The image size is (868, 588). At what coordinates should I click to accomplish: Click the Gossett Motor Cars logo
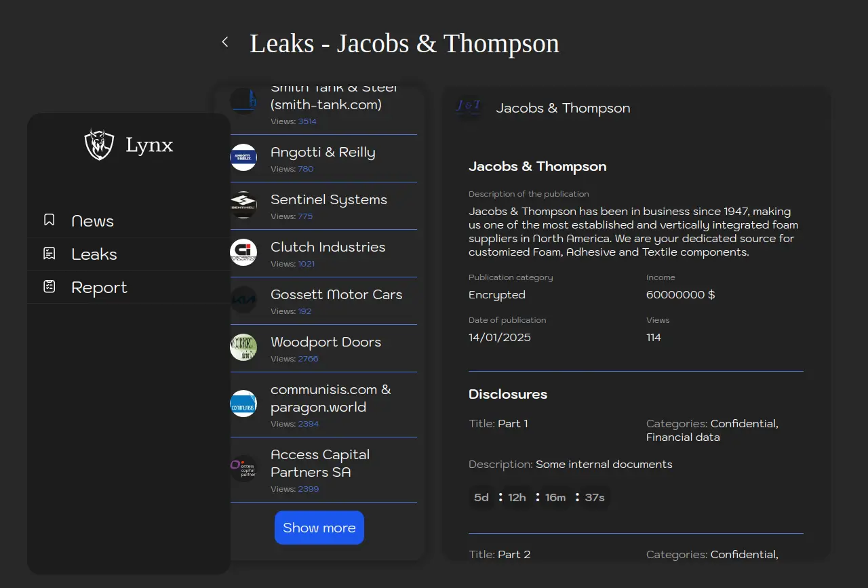tap(243, 300)
